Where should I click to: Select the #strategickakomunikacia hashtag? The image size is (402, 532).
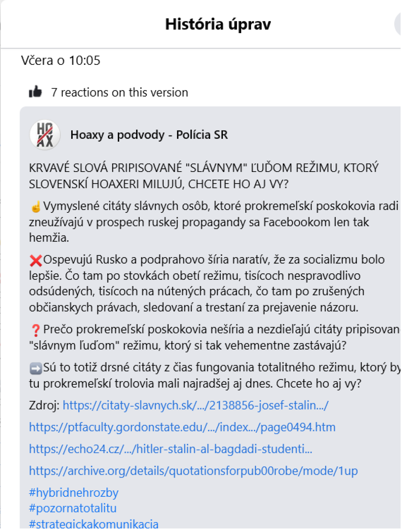[94, 524]
